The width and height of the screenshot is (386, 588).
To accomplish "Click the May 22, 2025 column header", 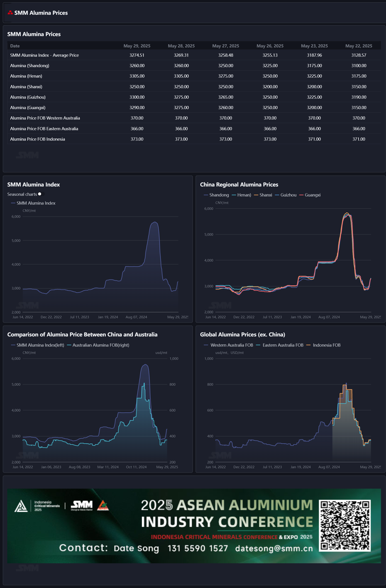I will [359, 46].
